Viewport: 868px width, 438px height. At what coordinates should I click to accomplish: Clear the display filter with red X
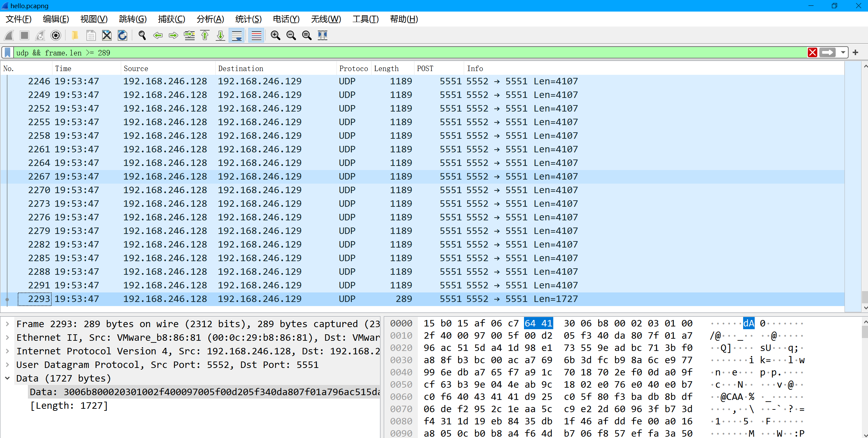pos(813,53)
